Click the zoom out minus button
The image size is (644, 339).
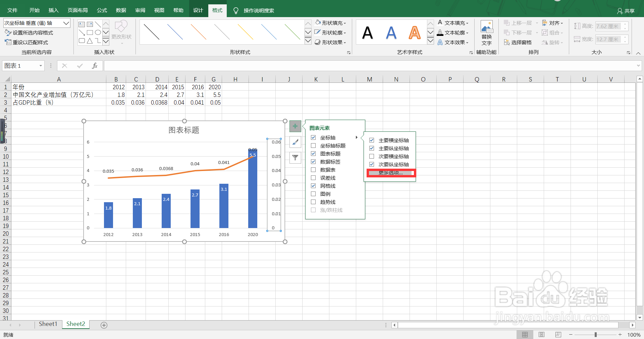point(571,335)
